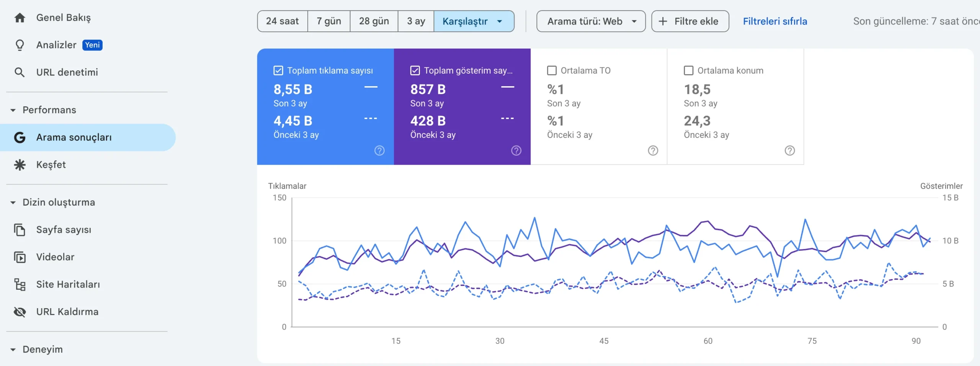Uncheck Toplam tıklama sayısı checkbox

278,71
